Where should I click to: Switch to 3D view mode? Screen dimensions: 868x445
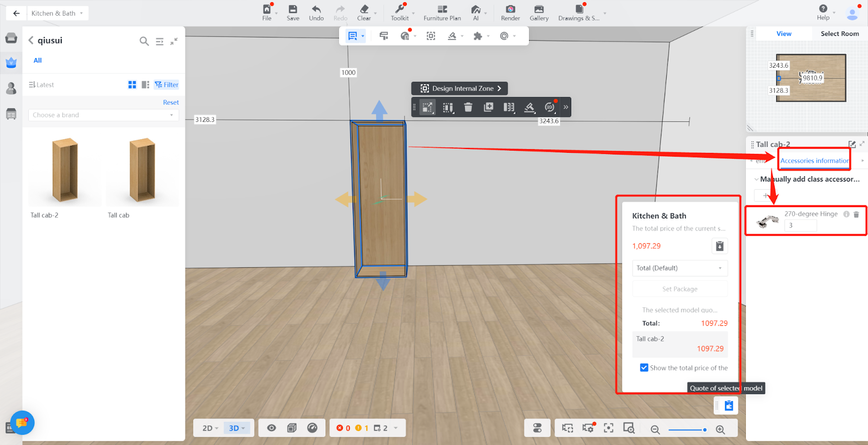coord(236,428)
